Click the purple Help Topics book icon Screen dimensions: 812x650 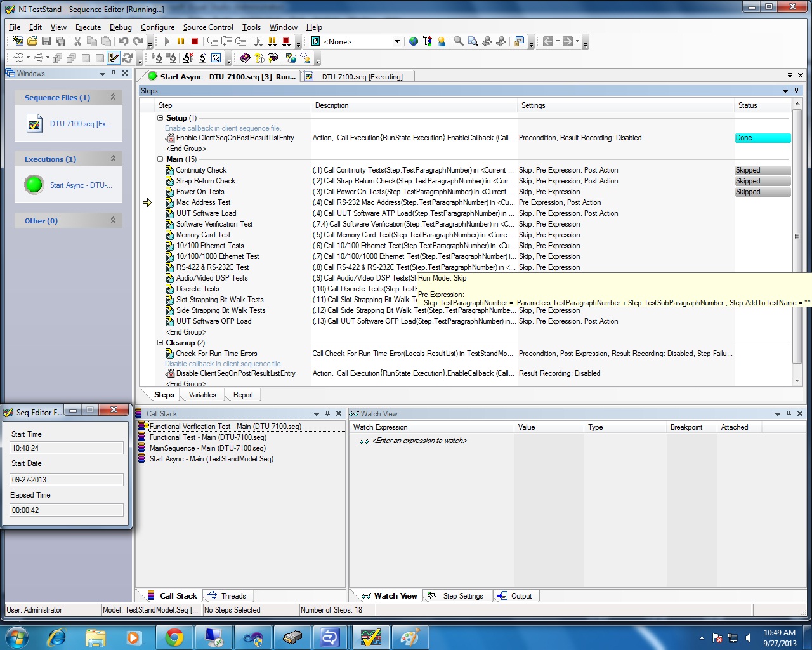click(246, 58)
